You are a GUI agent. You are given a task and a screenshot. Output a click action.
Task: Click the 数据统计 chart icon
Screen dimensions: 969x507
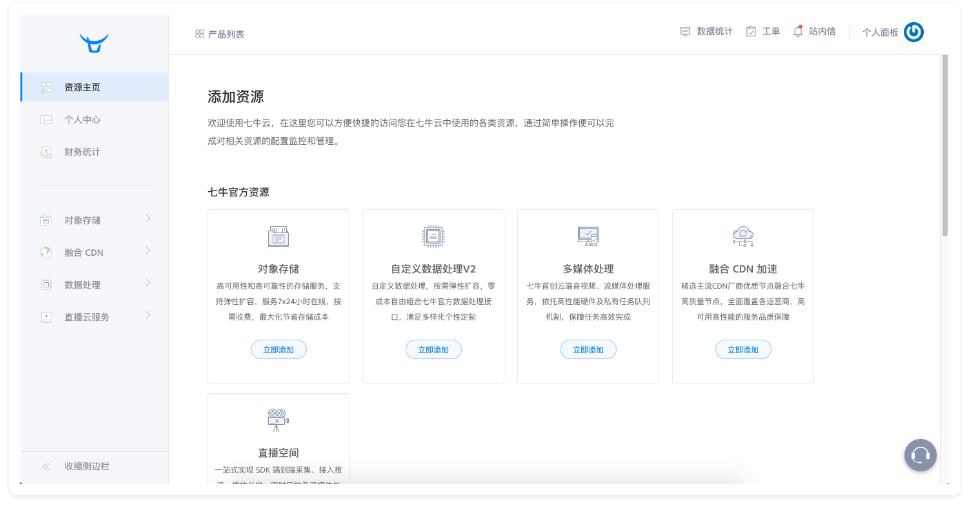pyautogui.click(x=685, y=32)
